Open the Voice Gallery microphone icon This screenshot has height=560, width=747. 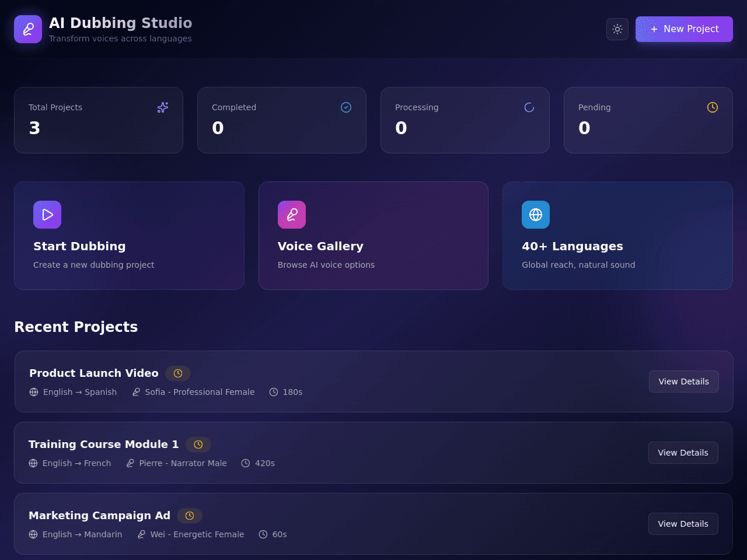(292, 215)
